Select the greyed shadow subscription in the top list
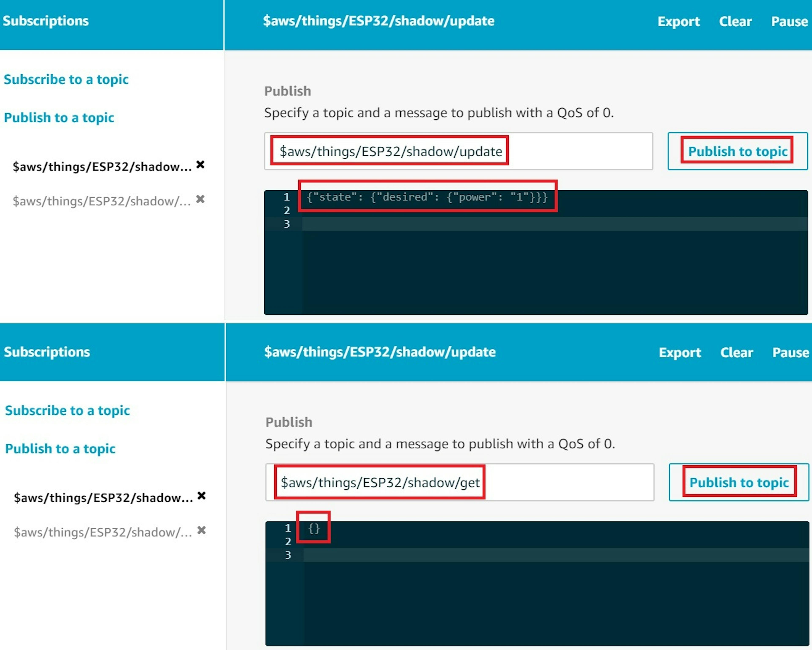The image size is (812, 650). click(102, 201)
